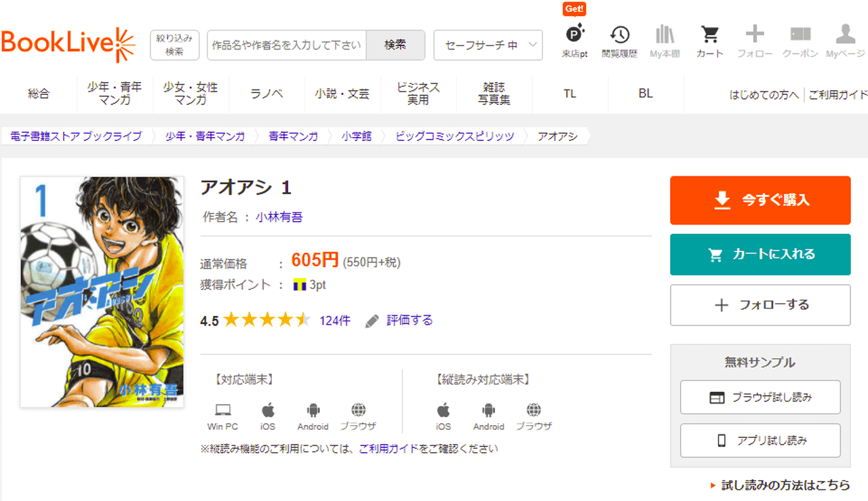Click the five-star rating display

(267, 321)
